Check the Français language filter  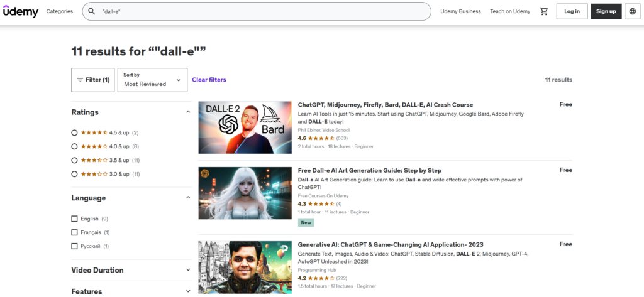pyautogui.click(x=74, y=232)
